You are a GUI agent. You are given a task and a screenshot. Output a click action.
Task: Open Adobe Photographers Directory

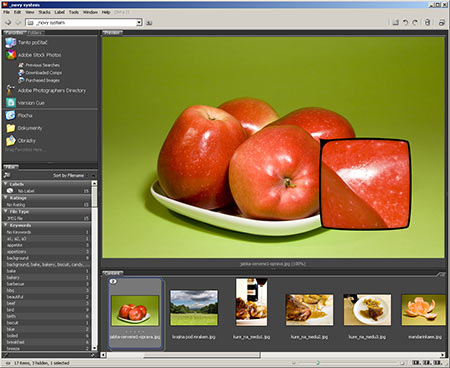(x=46, y=90)
